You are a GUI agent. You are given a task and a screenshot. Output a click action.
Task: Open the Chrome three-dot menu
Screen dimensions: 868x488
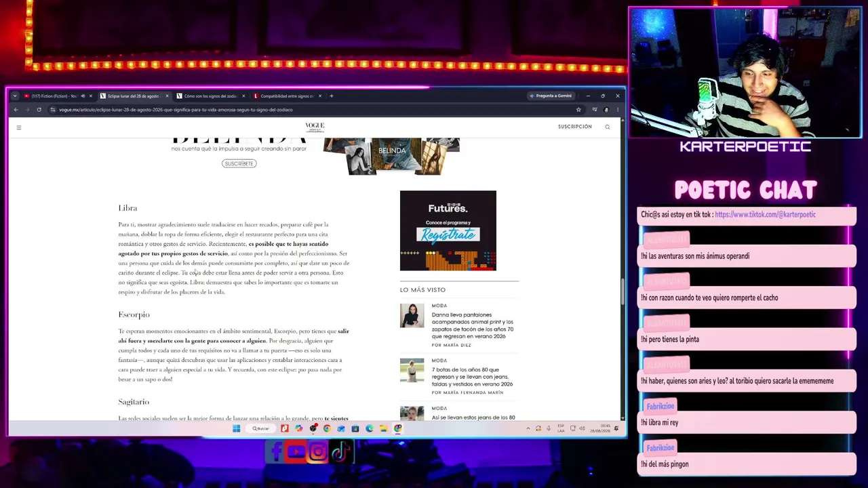coord(616,110)
